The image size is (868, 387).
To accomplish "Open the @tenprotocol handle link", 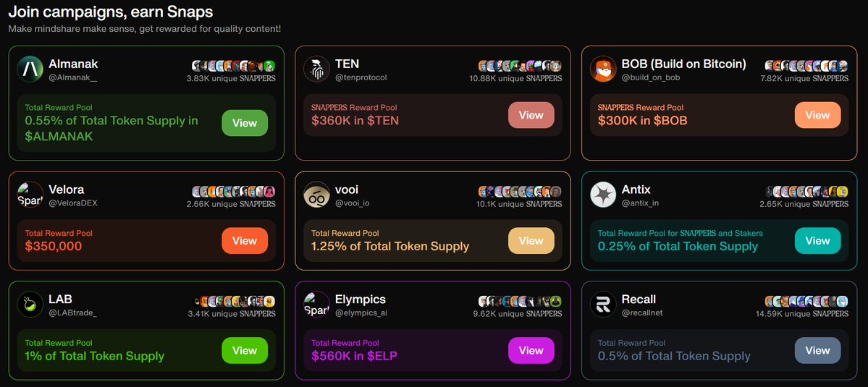I will tap(361, 77).
